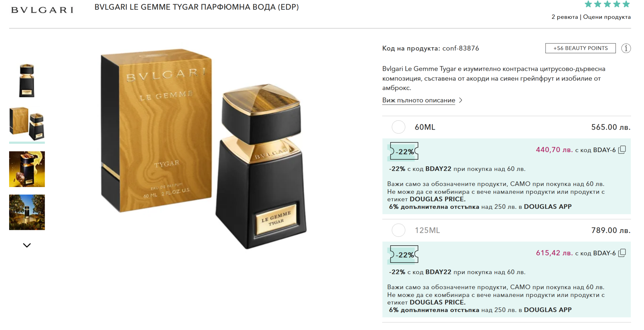The width and height of the screenshot is (644, 330).
Task: Click the -22% coupon icon under 125ML
Action: 404,254
